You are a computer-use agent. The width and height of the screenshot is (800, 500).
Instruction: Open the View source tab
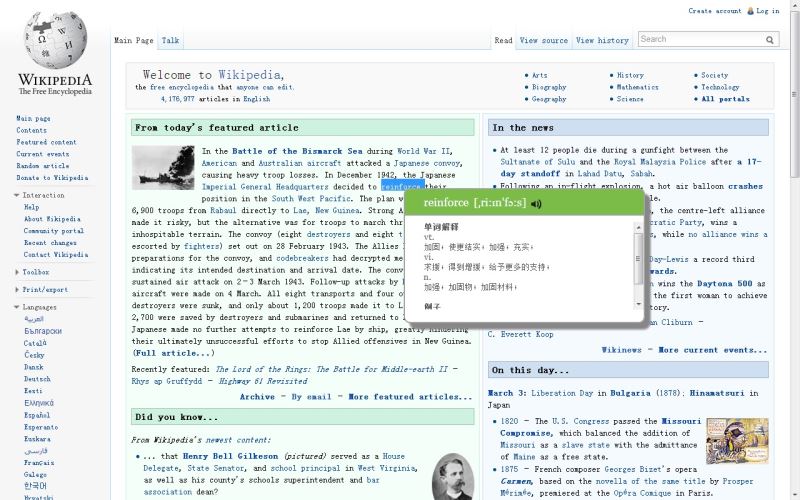543,40
